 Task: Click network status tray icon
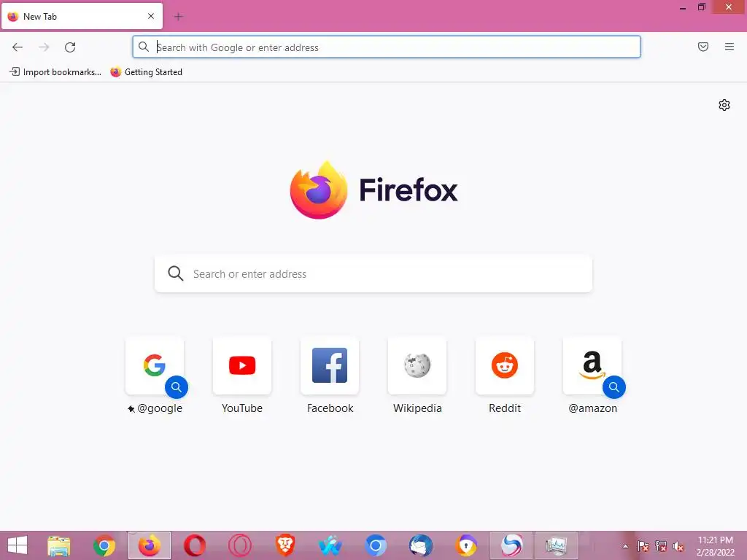(661, 547)
